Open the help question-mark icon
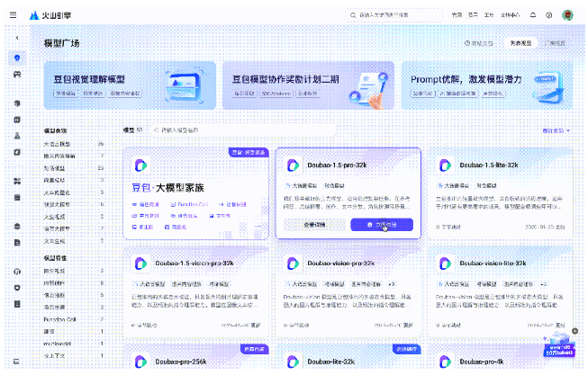This screenshot has height=375, width=588. 549,15
